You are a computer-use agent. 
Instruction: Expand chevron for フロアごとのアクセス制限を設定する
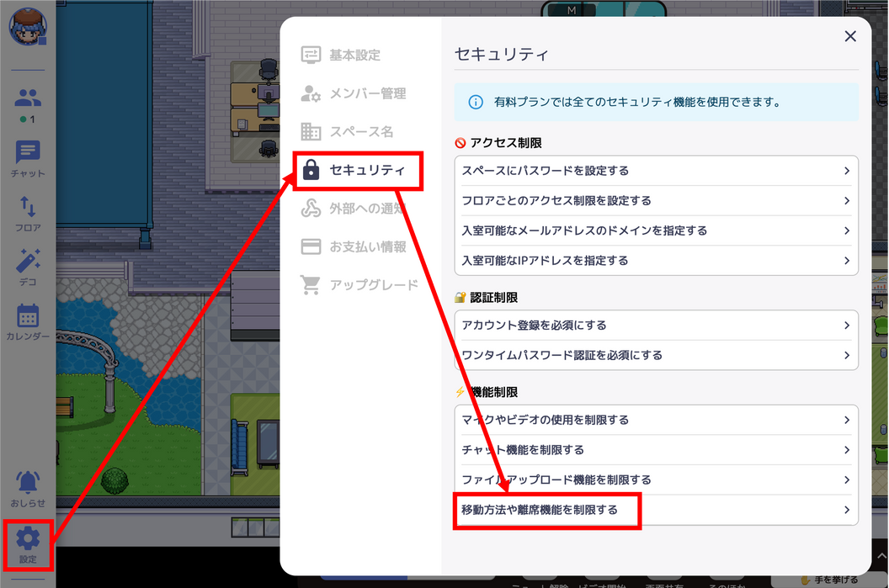point(846,200)
